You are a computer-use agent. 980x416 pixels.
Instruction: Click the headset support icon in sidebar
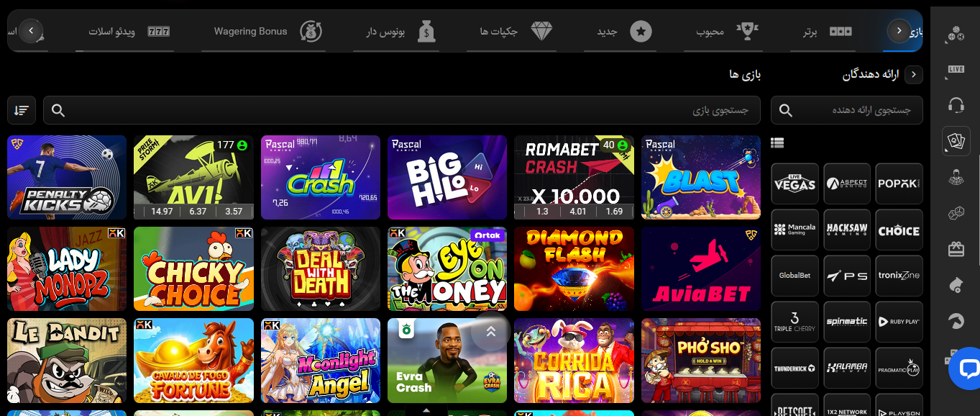(956, 106)
